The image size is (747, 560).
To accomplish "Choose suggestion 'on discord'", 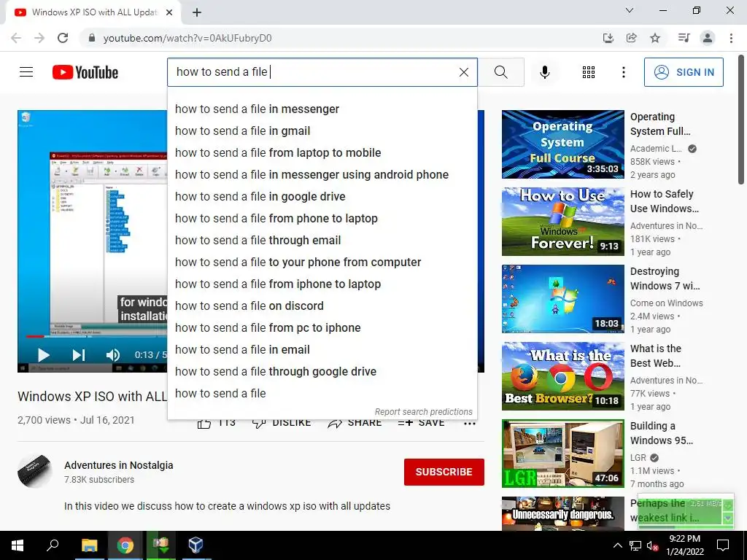I will coord(322,306).
